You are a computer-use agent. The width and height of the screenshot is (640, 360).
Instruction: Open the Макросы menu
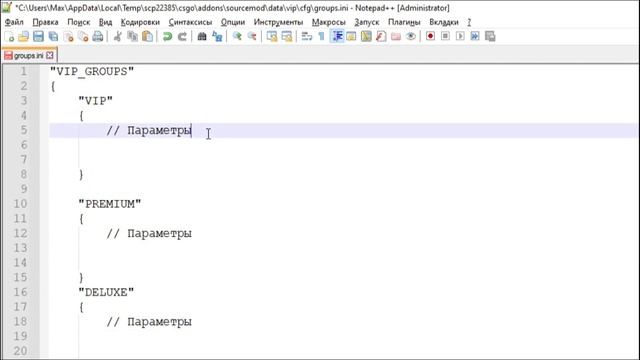(329, 22)
